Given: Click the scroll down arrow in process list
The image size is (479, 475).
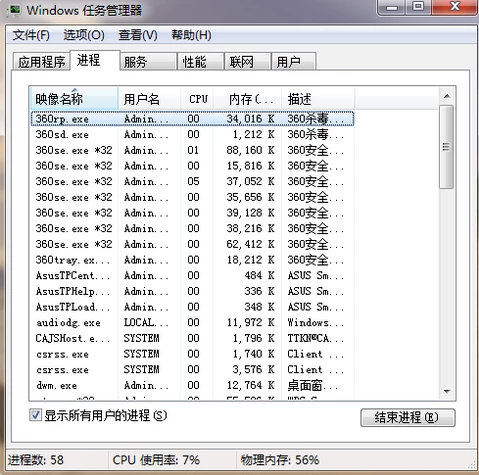Looking at the screenshot, I should point(447,391).
